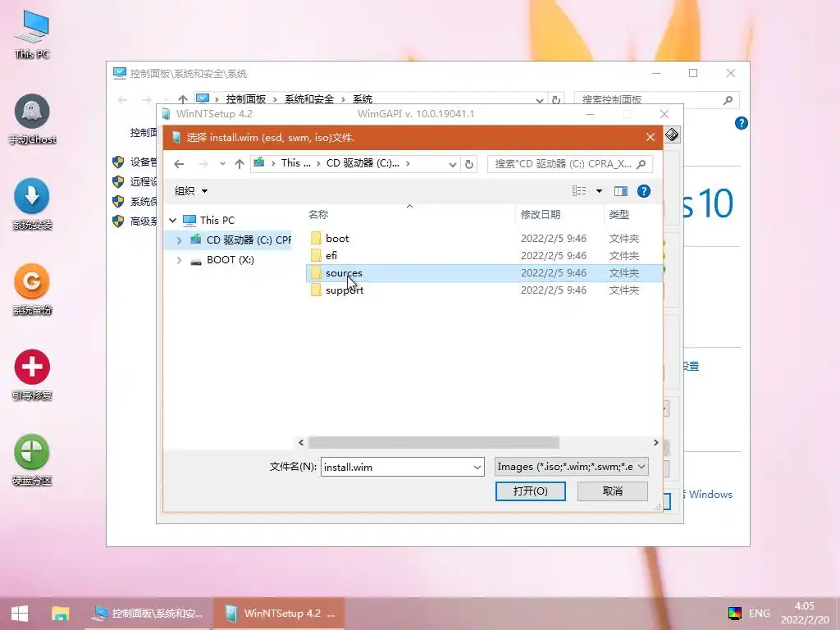
Task: Click the Windows Start button
Action: coord(20,614)
